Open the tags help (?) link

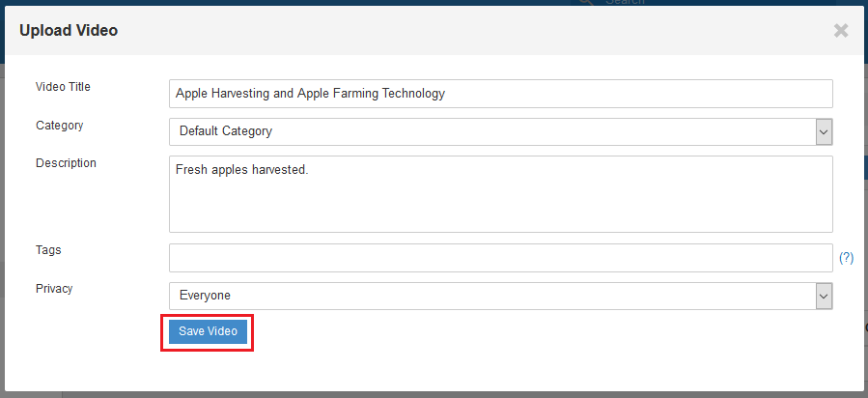pos(847,258)
